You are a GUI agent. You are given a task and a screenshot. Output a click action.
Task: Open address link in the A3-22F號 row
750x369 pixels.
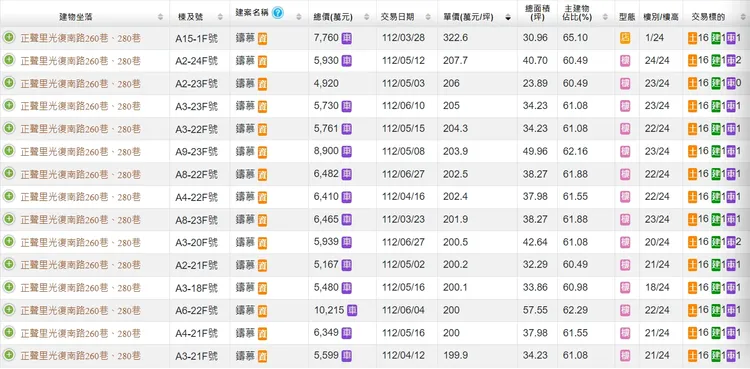pos(80,129)
